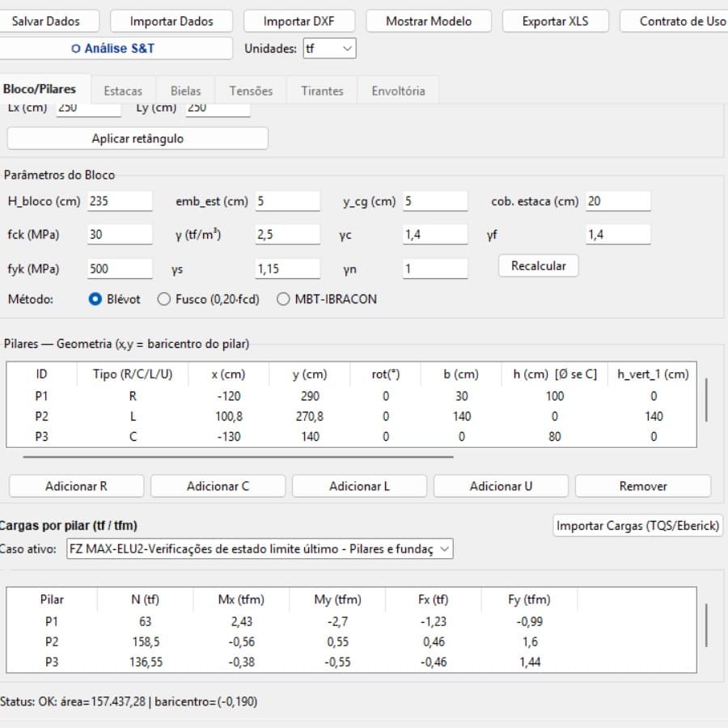The height and width of the screenshot is (728, 728).
Task: Click the Análise S&T button
Action: pos(114,49)
